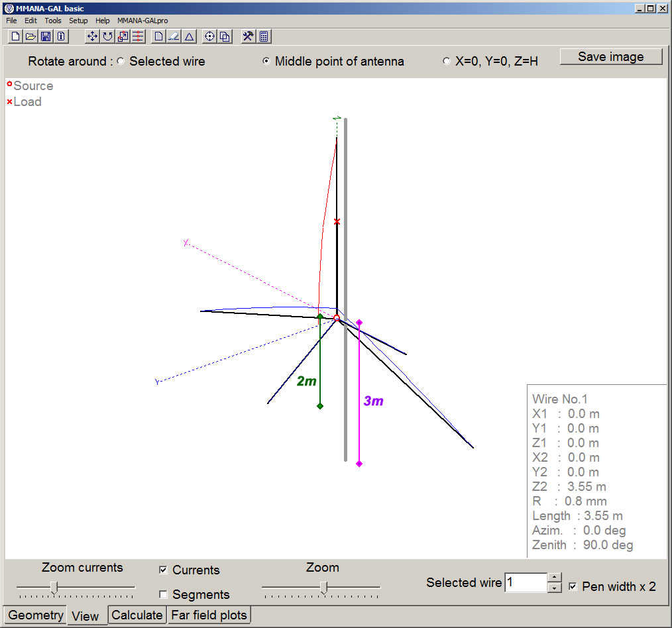Decrease Selected wire with the down arrow

(554, 588)
